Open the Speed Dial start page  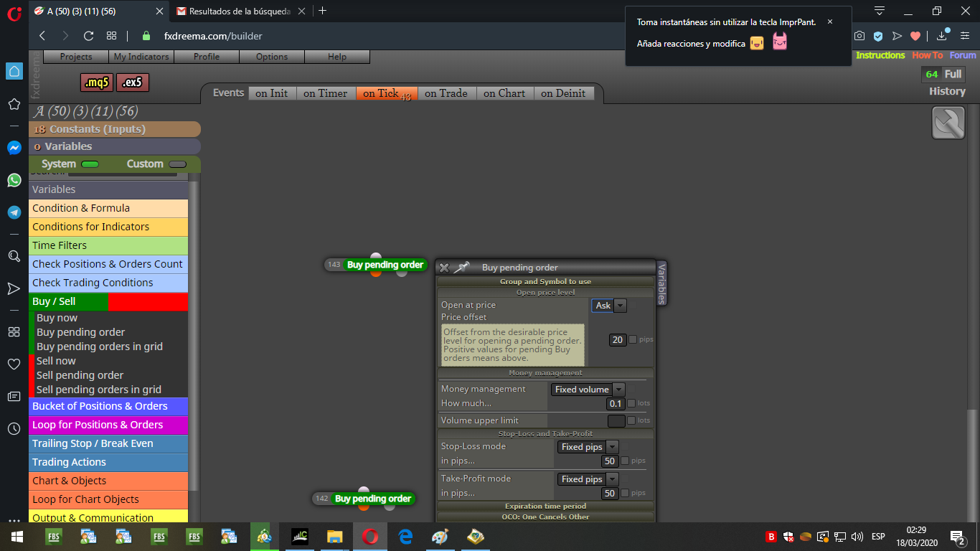point(111,36)
